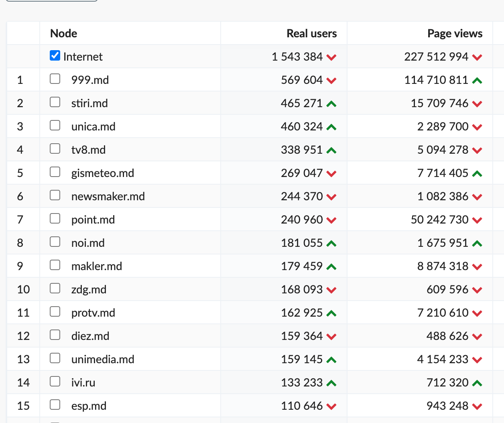Click red down arrow next to 569 604
The height and width of the screenshot is (423, 504).
pos(331,81)
